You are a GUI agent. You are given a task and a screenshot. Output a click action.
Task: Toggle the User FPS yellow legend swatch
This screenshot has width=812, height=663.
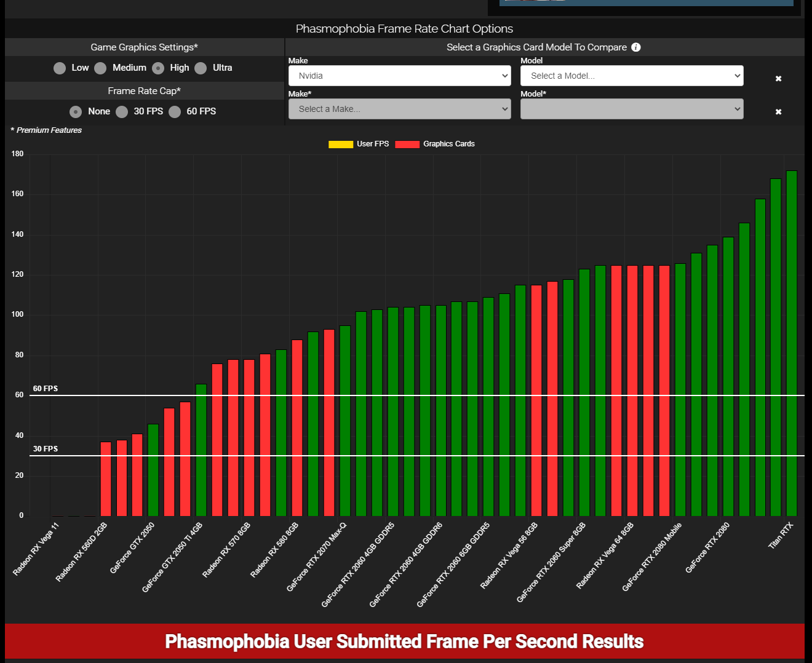tap(341, 145)
